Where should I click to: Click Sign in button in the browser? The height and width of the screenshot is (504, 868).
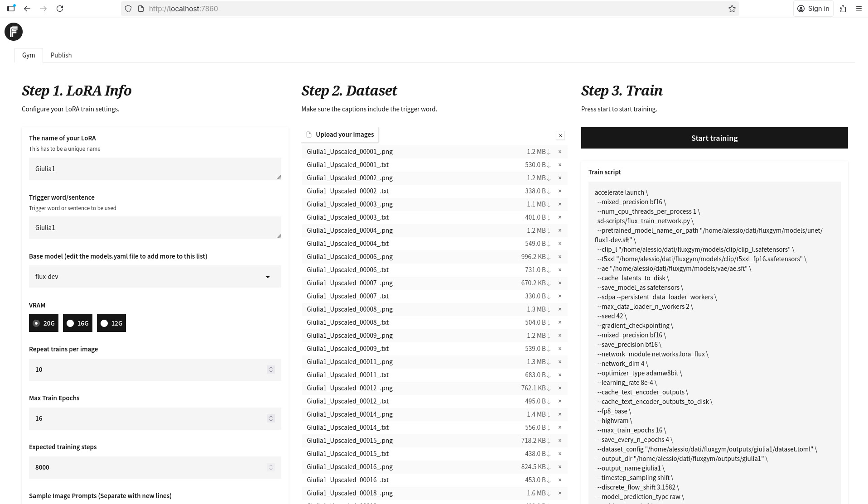813,9
